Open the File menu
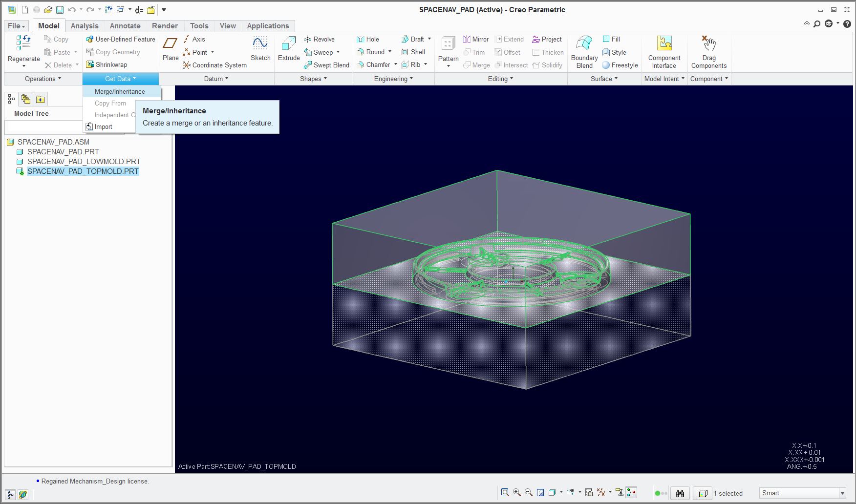 16,26
